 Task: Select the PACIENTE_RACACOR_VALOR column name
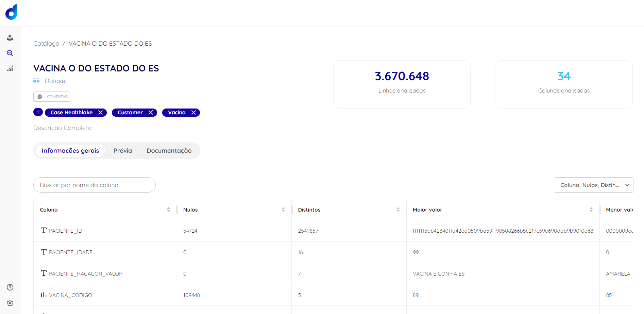(x=86, y=274)
